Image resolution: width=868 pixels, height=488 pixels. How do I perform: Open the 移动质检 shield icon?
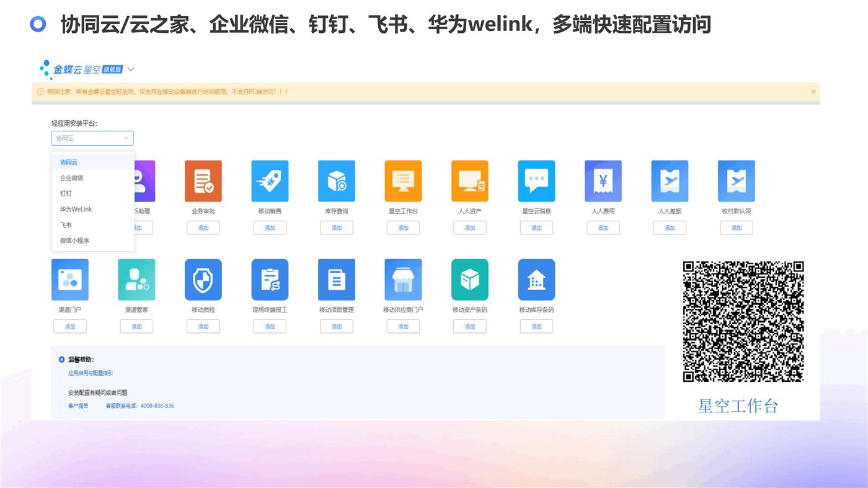pyautogui.click(x=203, y=280)
